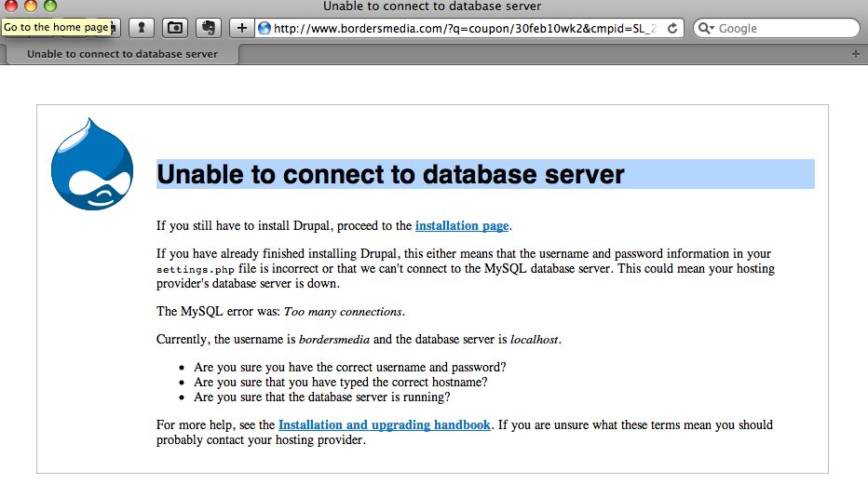Image resolution: width=868 pixels, height=498 pixels.
Task: Click the Evernote elephant toolbar icon
Action: (x=208, y=28)
